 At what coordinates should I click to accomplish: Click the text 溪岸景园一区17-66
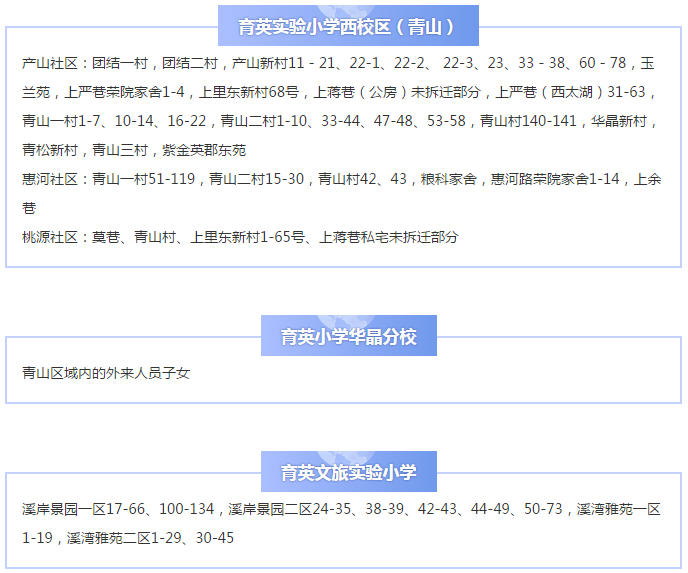click(x=83, y=509)
